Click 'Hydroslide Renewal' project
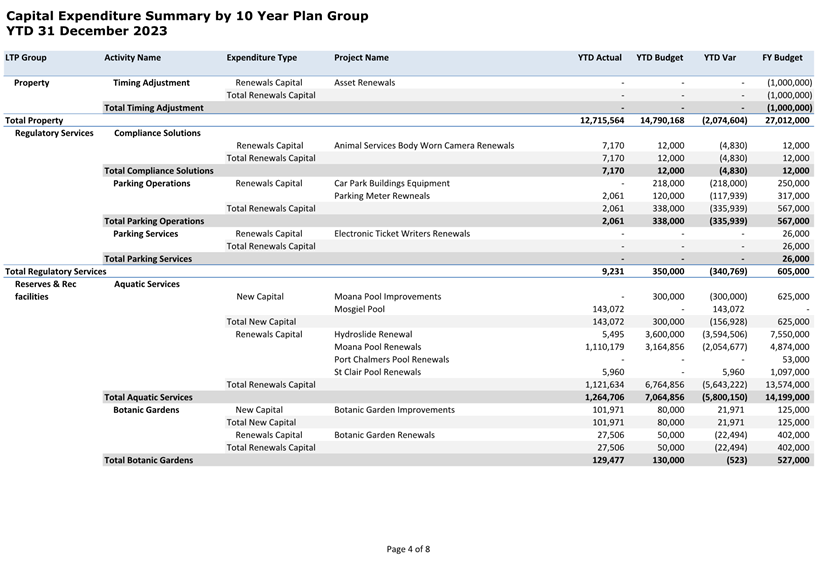Screen dimensions: 817x578 pos(373,334)
